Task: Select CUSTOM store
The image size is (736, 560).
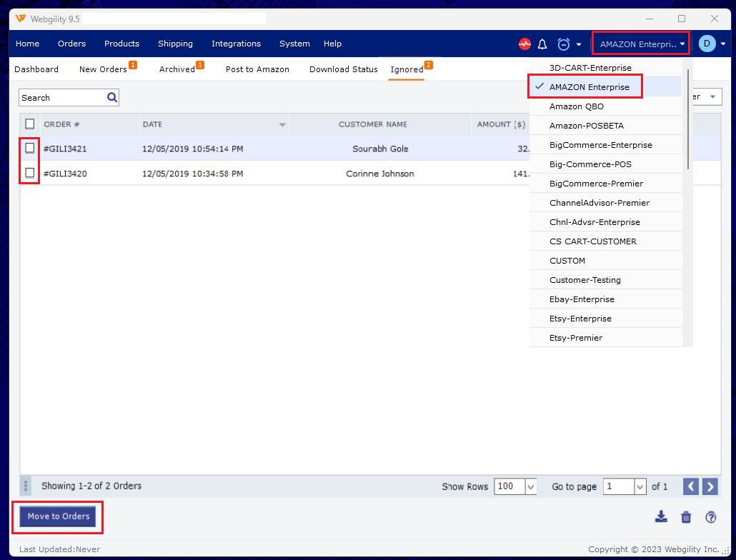Action: click(x=605, y=260)
